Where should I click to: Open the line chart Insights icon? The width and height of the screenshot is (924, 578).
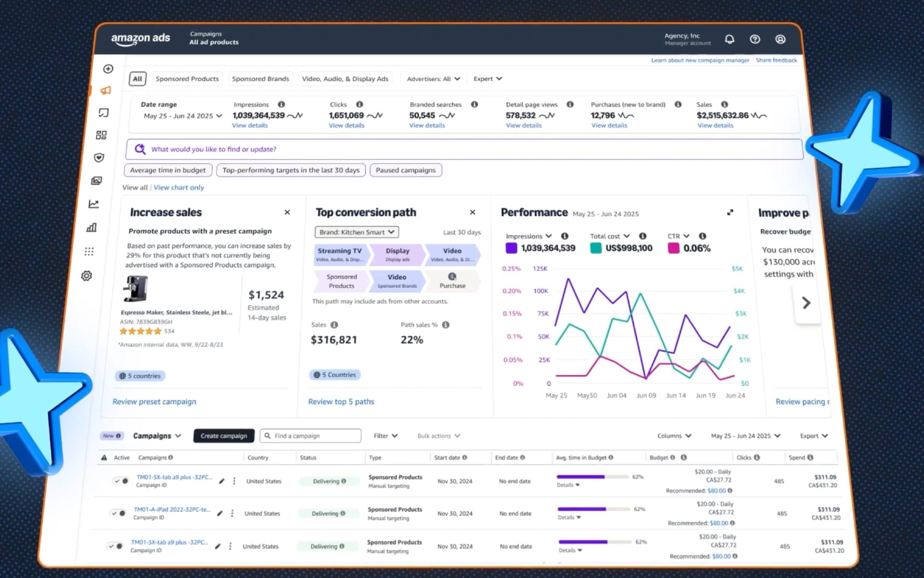click(x=94, y=204)
